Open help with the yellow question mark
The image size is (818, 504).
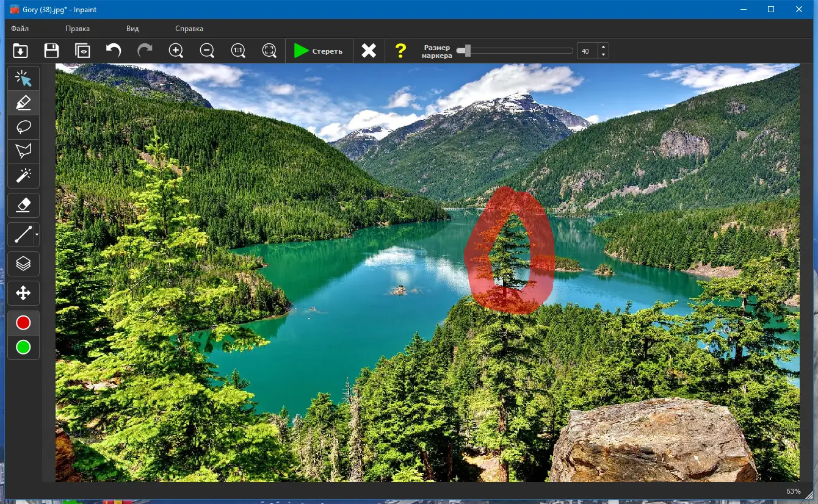(400, 51)
